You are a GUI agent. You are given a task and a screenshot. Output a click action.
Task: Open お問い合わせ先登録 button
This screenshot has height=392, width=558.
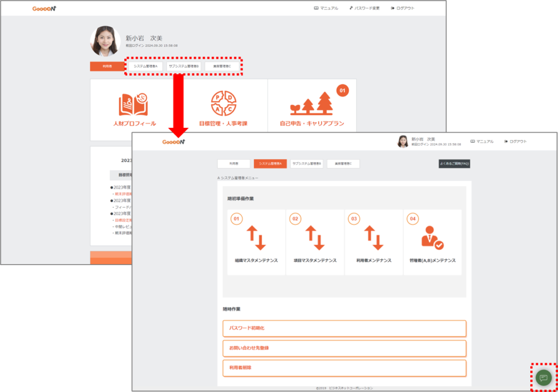[x=344, y=348]
